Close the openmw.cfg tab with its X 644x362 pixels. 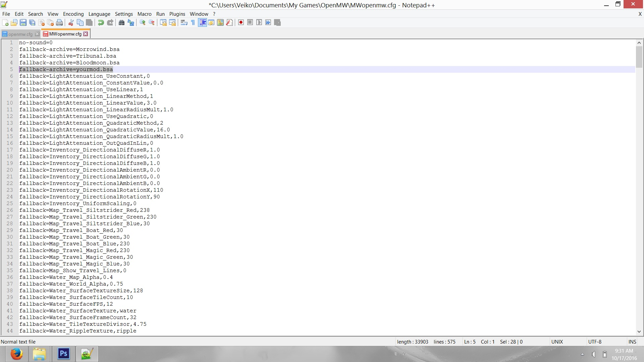click(x=37, y=34)
